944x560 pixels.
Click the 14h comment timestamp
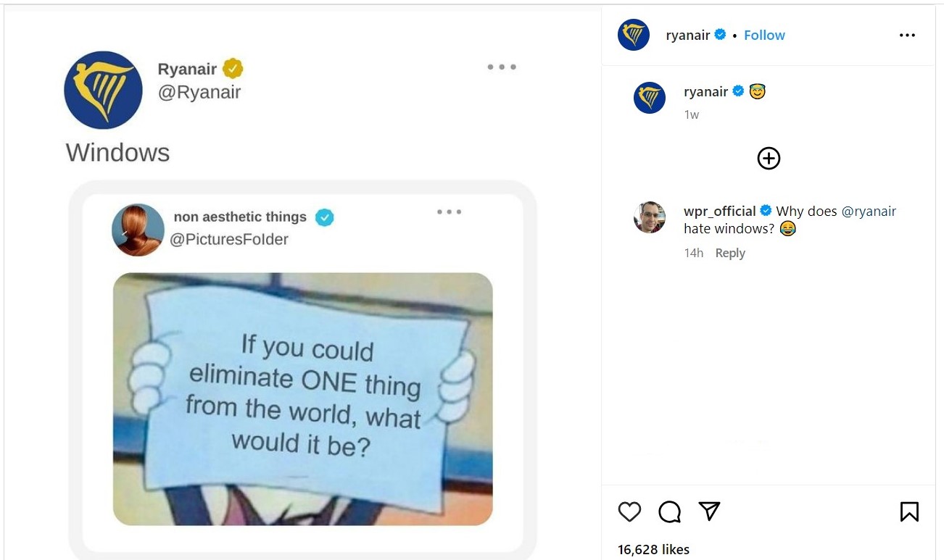tap(693, 253)
